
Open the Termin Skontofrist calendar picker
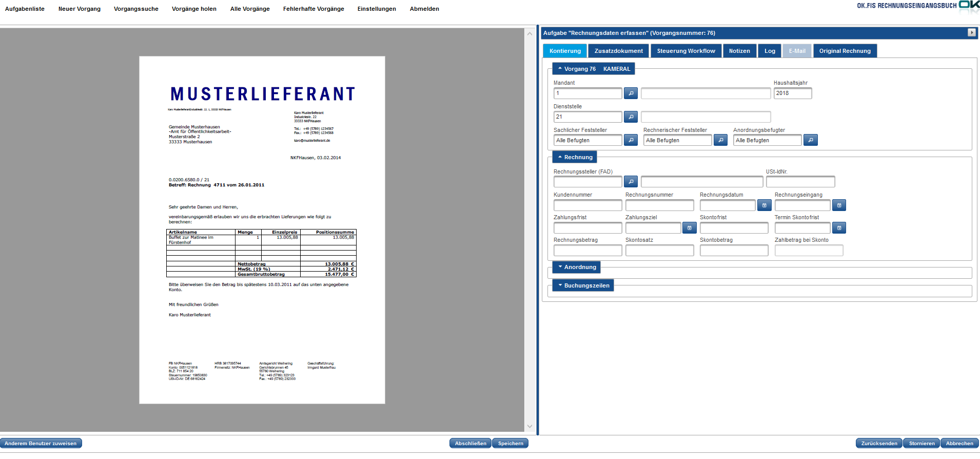click(x=839, y=228)
